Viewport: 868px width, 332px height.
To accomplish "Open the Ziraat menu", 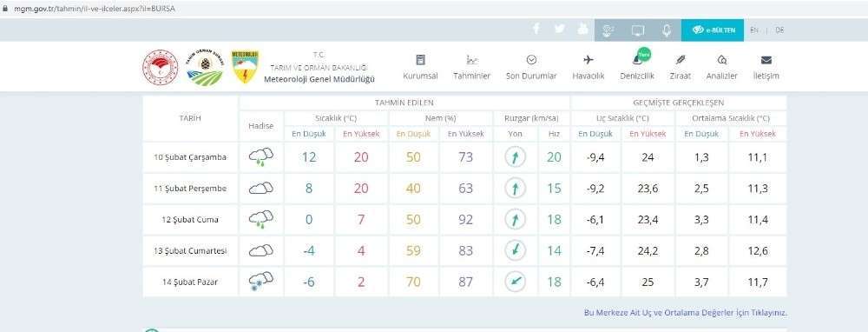I will [x=681, y=68].
